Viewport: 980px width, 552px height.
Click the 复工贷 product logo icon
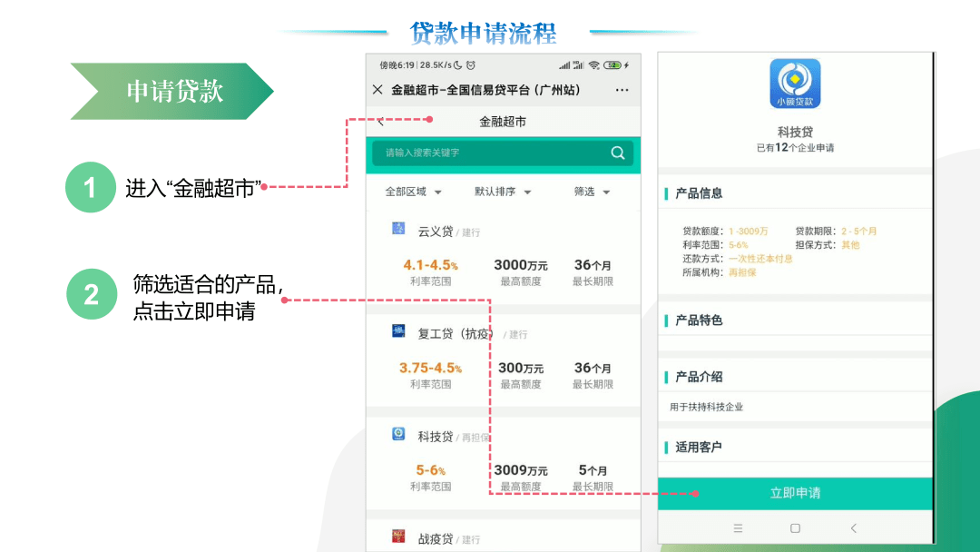(398, 330)
